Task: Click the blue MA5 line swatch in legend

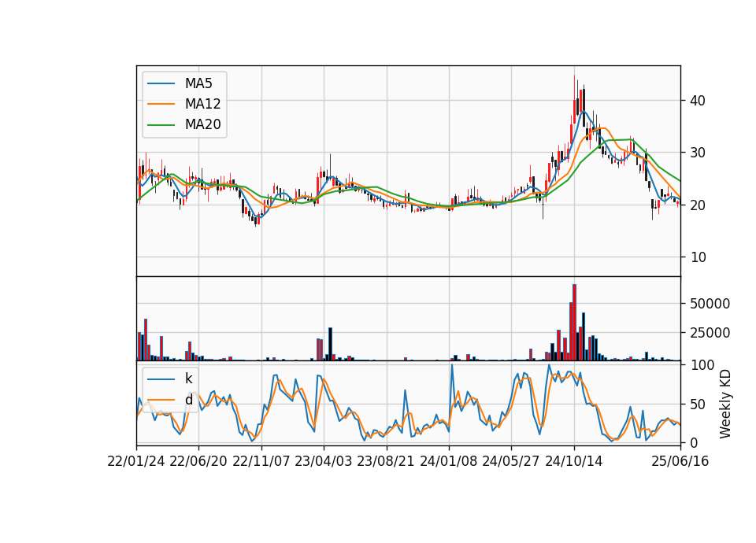Action: tap(161, 83)
